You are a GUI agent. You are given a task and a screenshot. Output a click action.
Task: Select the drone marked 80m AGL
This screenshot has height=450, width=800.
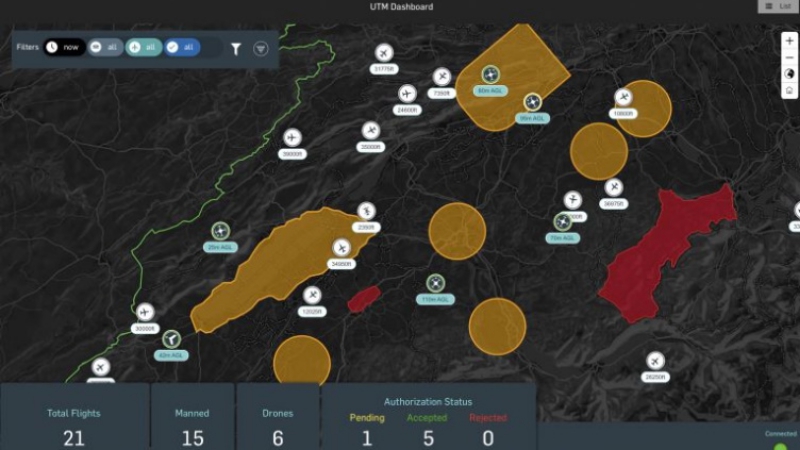490,75
